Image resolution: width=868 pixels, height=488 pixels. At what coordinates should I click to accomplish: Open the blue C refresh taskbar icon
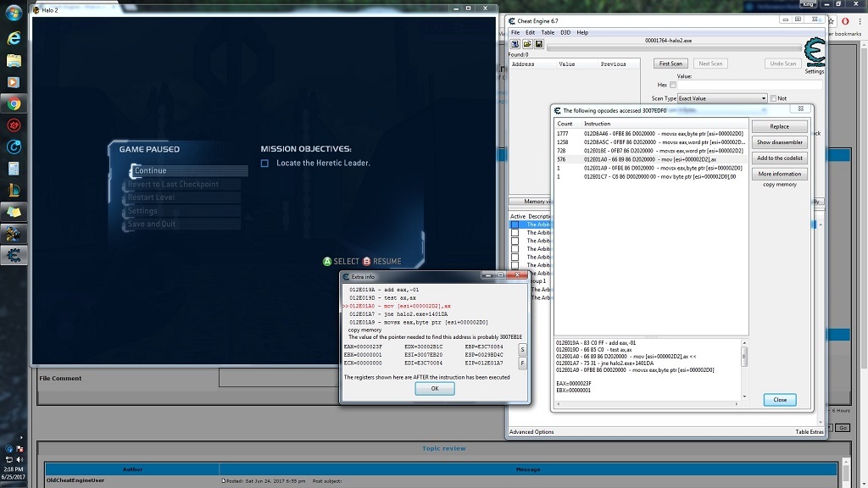(14, 147)
